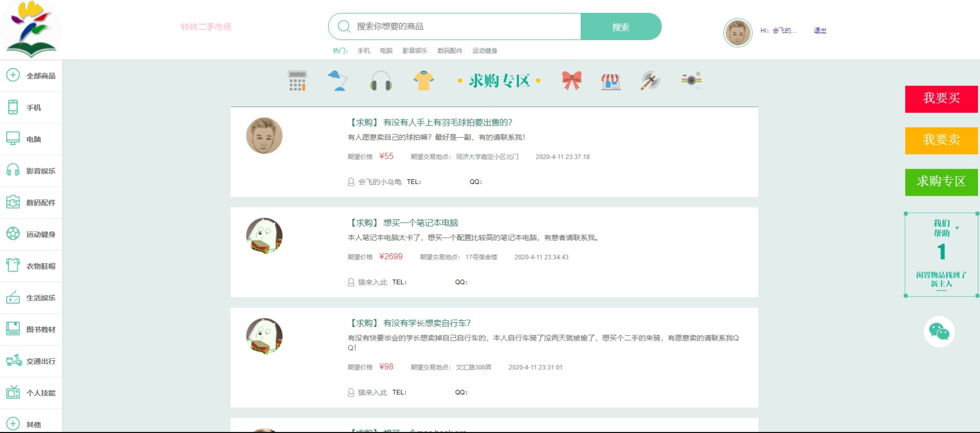This screenshot has width=980, height=433.
Task: Open the axe tools category icon
Action: pos(650,81)
